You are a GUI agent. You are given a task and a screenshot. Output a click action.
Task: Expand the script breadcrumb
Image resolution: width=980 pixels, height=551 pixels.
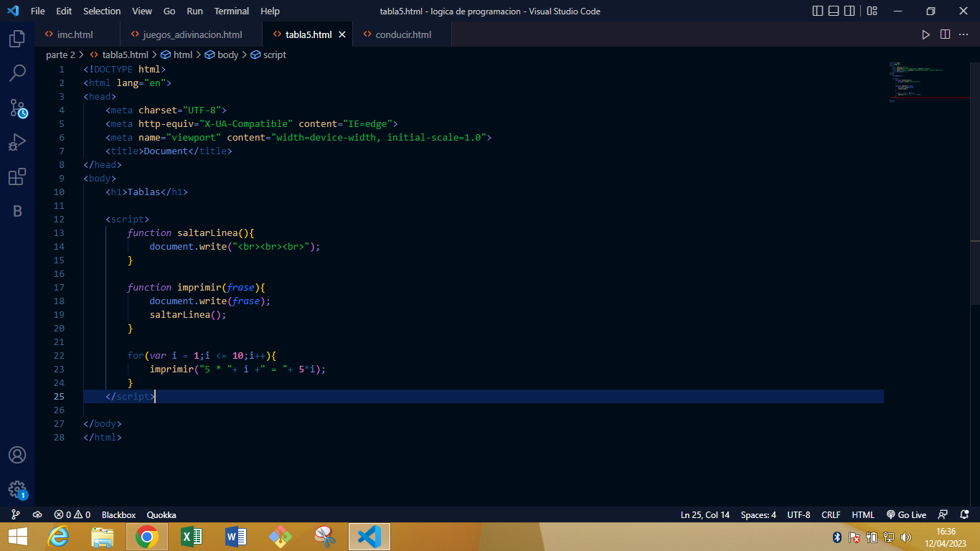268,55
